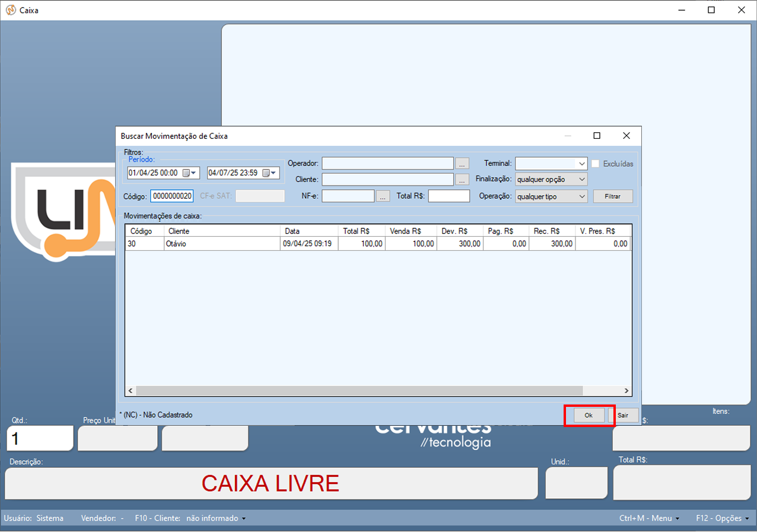Click NF-e browse ellipsis button

[x=383, y=196]
